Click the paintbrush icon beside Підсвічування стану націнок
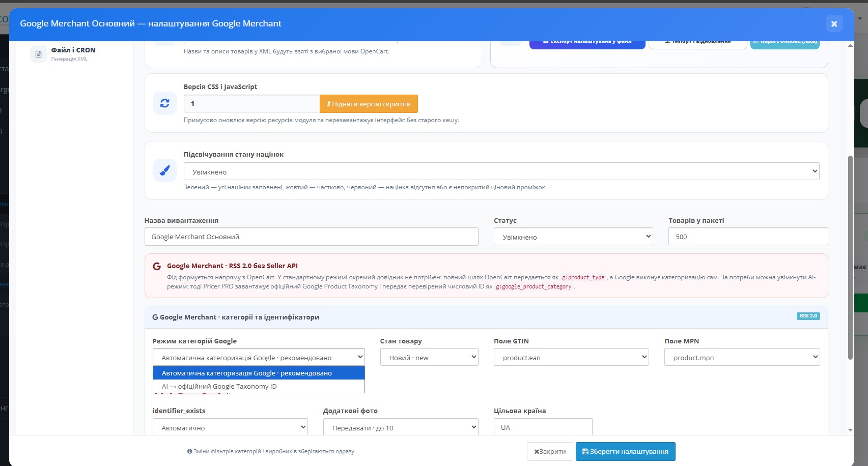The width and height of the screenshot is (868, 466). (x=165, y=170)
